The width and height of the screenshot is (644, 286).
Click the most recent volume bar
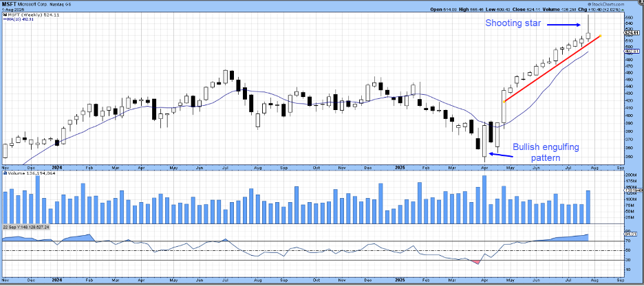[589, 205]
